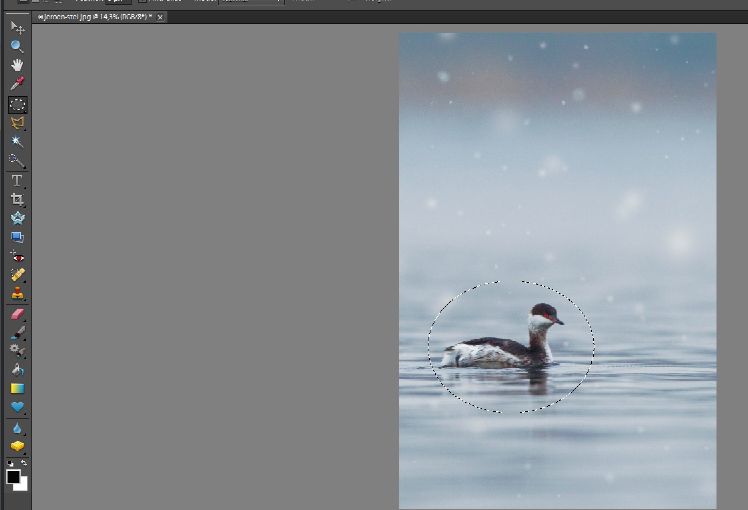Select the Quick Selection brush tool
This screenshot has width=748, height=510.
(x=17, y=161)
